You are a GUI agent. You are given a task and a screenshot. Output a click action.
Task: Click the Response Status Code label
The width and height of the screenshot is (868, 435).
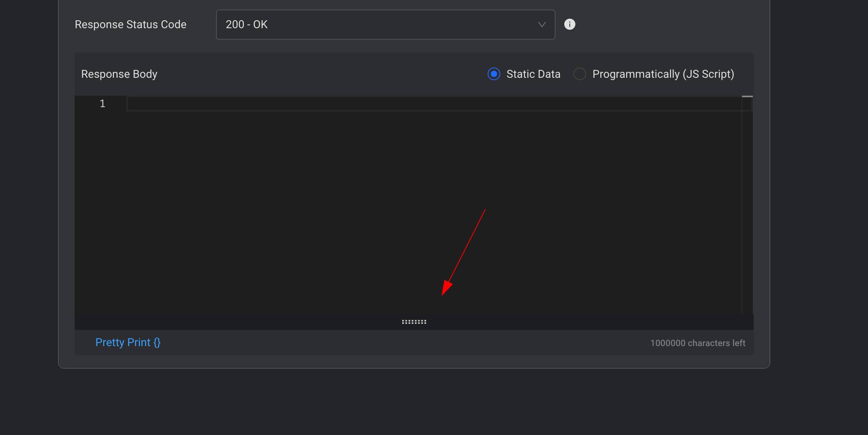click(130, 25)
